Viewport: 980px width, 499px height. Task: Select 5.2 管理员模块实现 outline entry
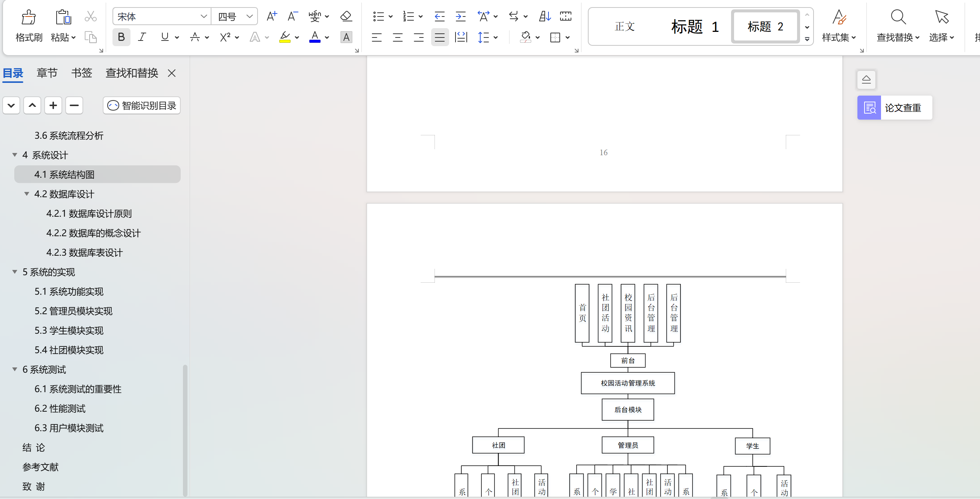[73, 311]
